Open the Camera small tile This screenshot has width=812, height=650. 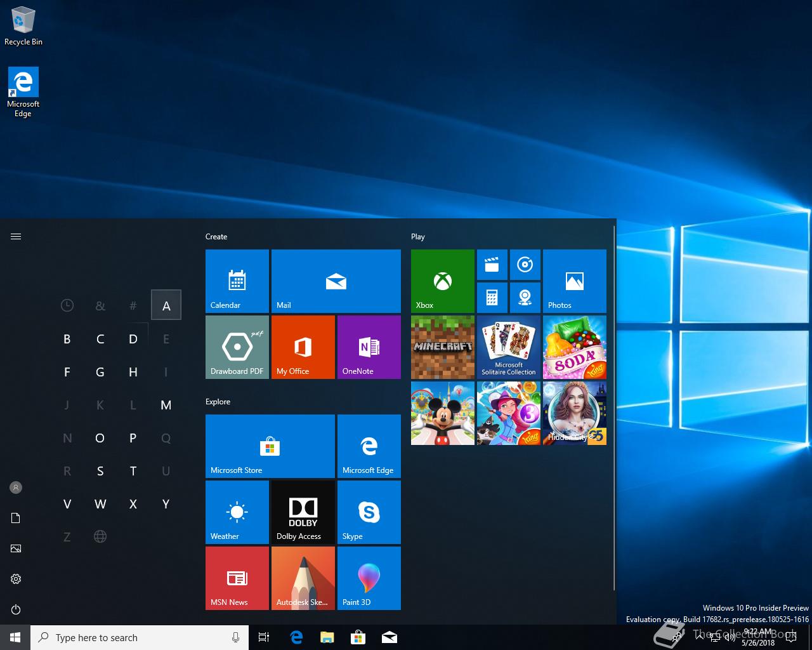click(x=525, y=298)
